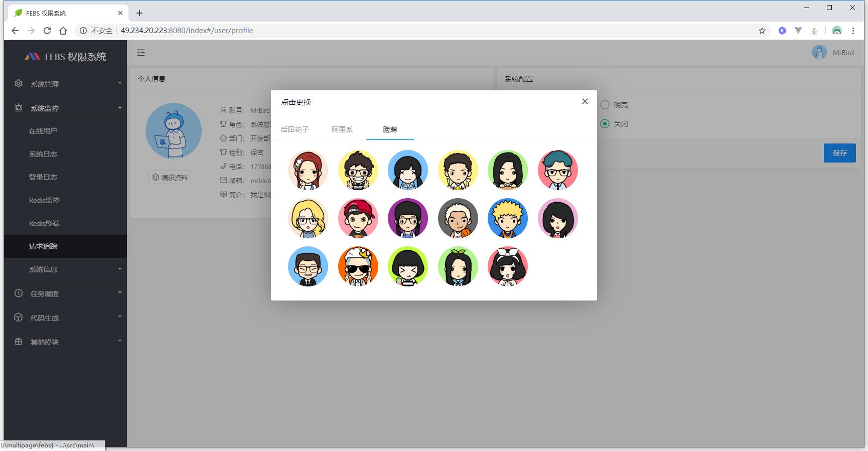Choose the boy in red cap avatar
The width and height of the screenshot is (868, 451).
tap(358, 218)
